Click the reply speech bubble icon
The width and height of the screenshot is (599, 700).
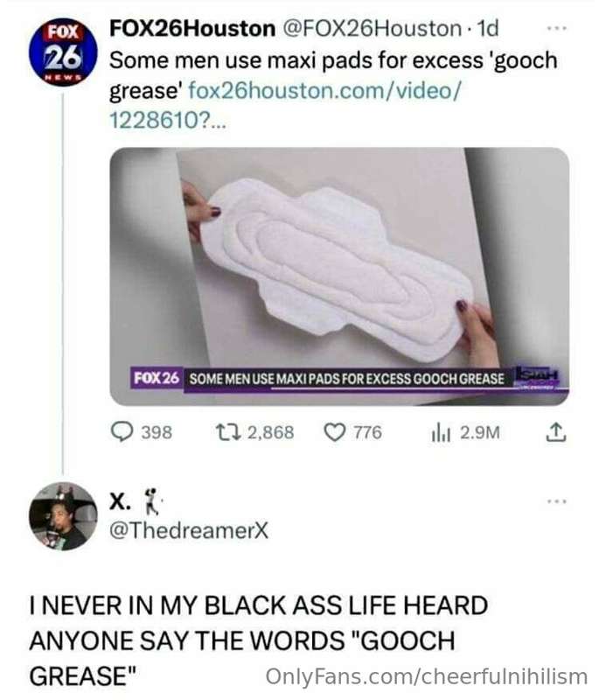pyautogui.click(x=121, y=432)
